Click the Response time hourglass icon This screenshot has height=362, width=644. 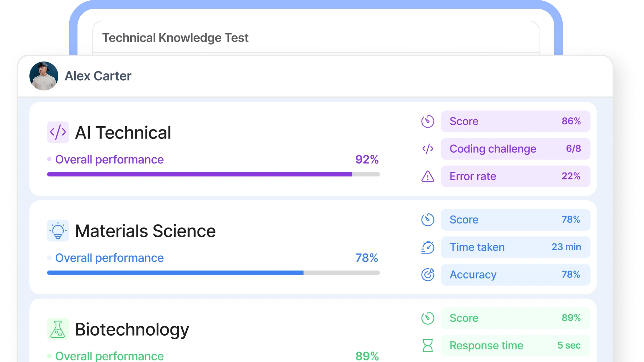tap(428, 345)
